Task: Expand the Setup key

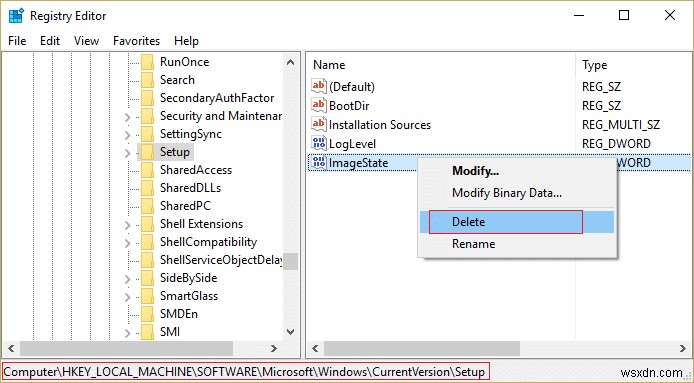Action: click(127, 153)
